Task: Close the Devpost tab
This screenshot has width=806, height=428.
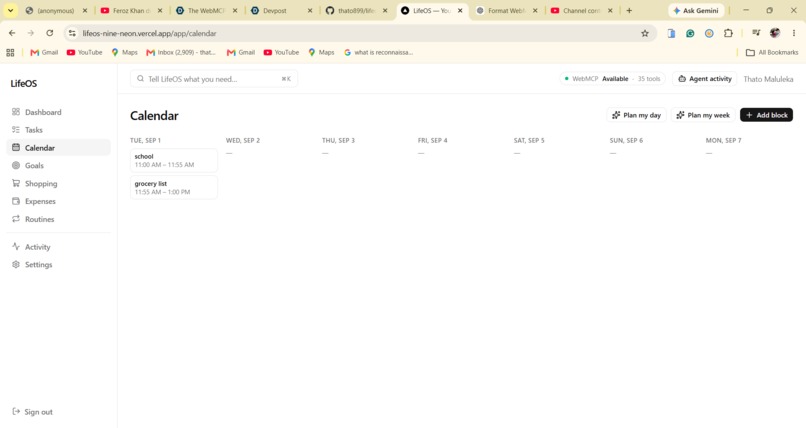Action: pos(310,10)
